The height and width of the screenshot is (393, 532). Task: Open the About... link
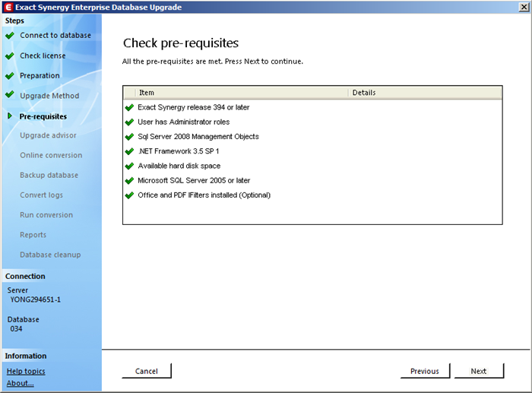click(20, 383)
